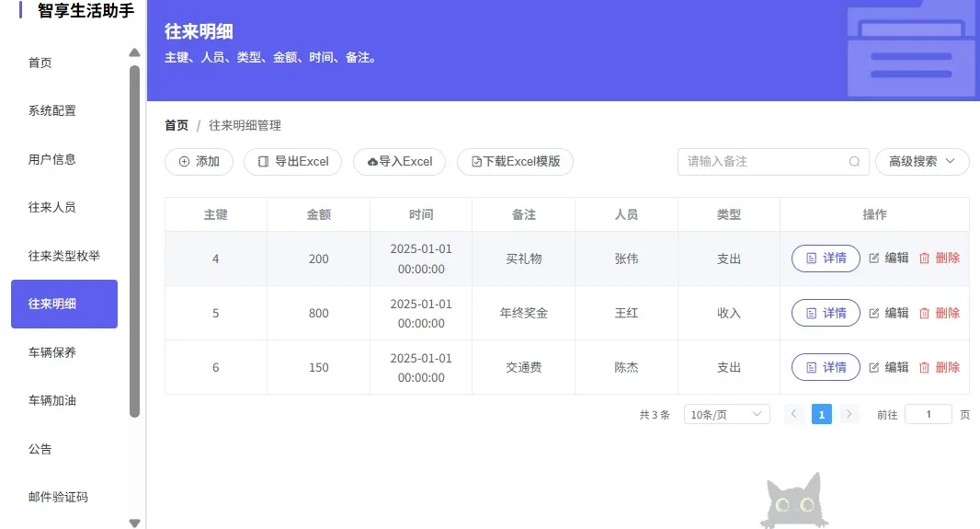This screenshot has width=980, height=529.
Task: Click the document icon in 交通费 详情 button
Action: 811,367
